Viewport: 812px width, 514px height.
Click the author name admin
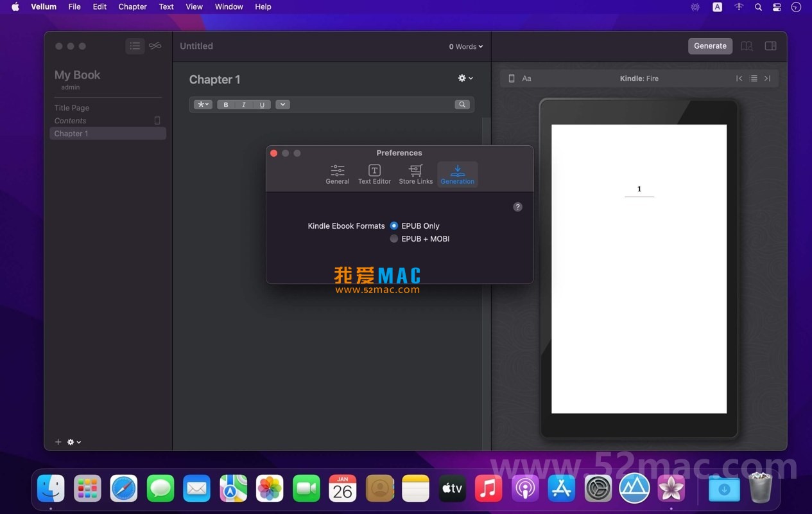[x=71, y=87]
